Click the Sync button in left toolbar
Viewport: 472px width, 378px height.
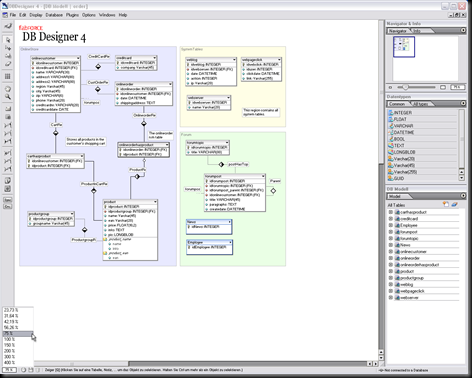point(7,200)
